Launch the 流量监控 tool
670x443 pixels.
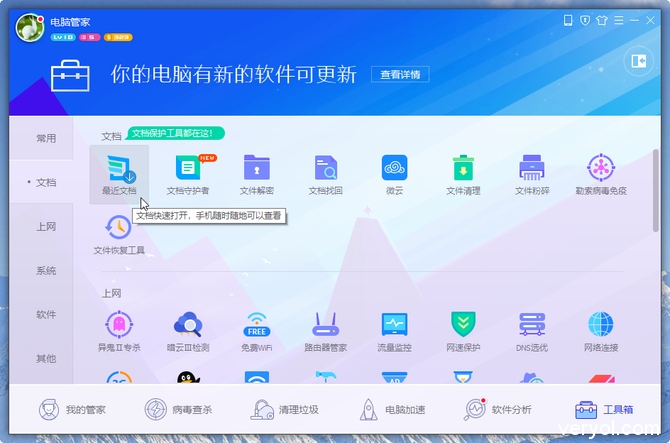[x=394, y=332]
